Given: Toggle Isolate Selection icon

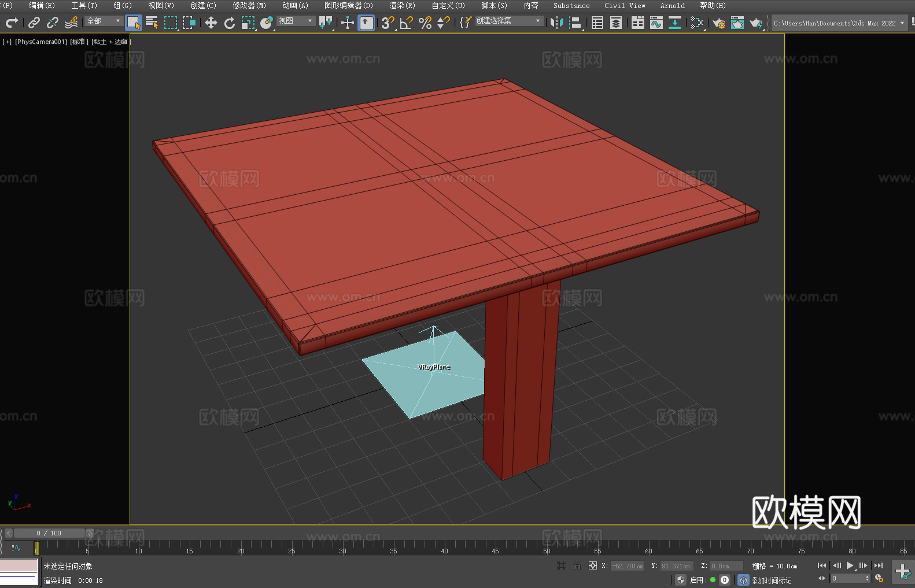Looking at the screenshot, I should 562,565.
